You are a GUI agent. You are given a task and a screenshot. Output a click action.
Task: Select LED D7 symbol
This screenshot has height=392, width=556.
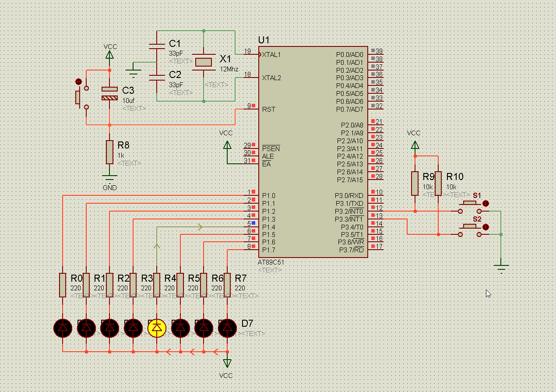(x=227, y=327)
